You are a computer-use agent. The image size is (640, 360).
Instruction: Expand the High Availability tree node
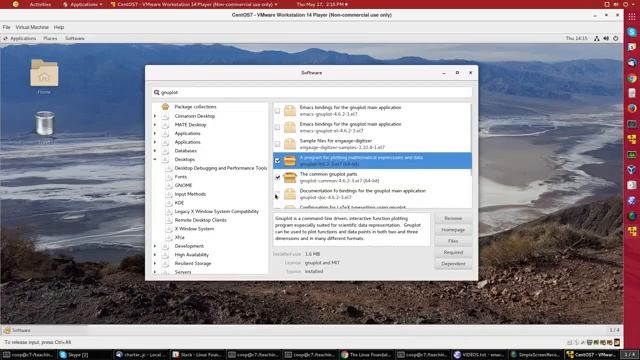155,254
